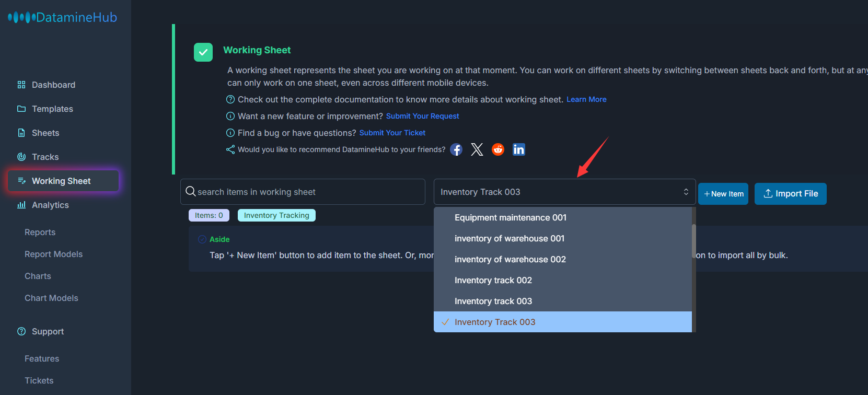Click the Working Sheet edit-list icon

21,181
